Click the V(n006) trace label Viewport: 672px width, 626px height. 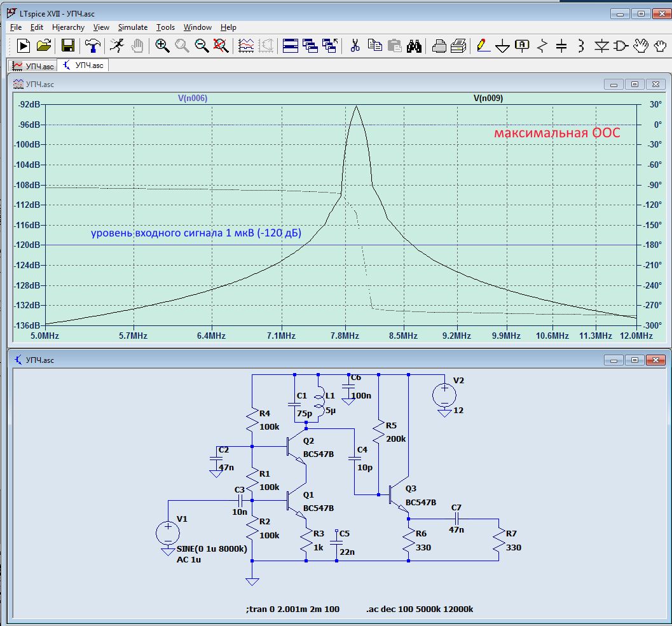(x=193, y=98)
